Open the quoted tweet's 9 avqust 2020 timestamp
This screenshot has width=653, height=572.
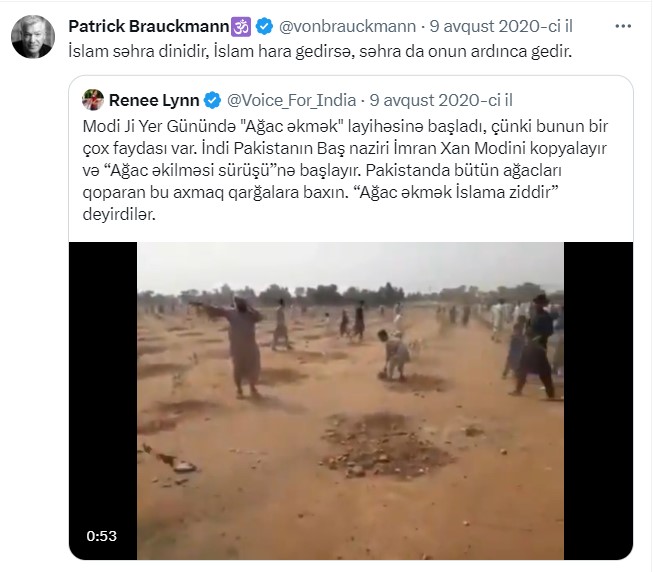(x=441, y=100)
